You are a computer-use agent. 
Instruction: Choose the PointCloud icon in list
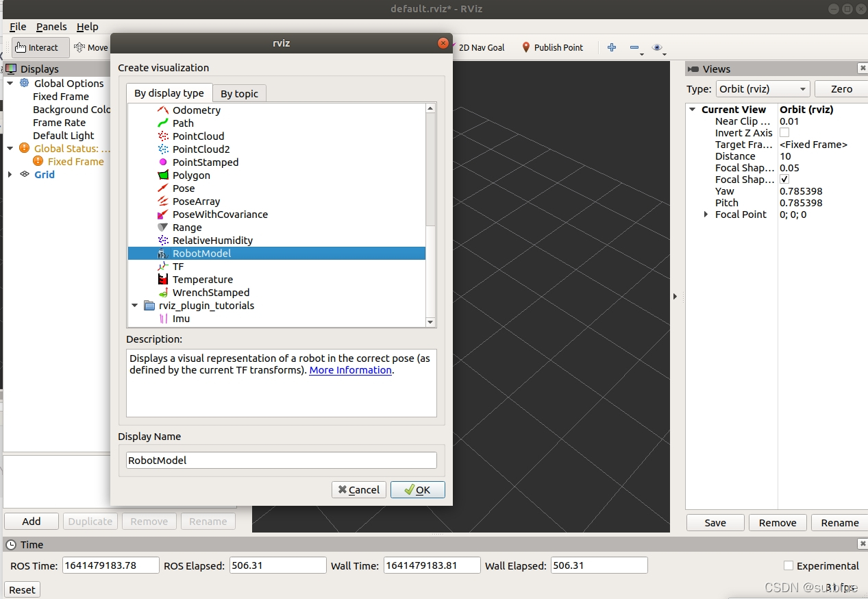163,136
